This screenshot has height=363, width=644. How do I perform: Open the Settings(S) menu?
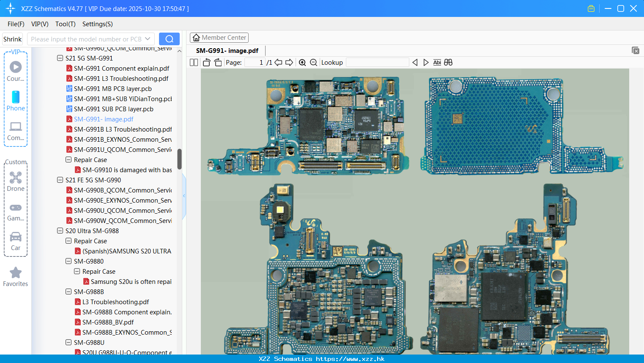pos(98,24)
